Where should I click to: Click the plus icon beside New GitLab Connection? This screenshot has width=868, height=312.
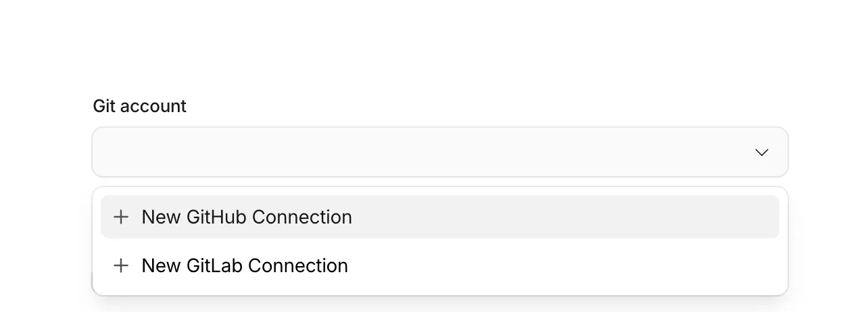pyautogui.click(x=121, y=265)
